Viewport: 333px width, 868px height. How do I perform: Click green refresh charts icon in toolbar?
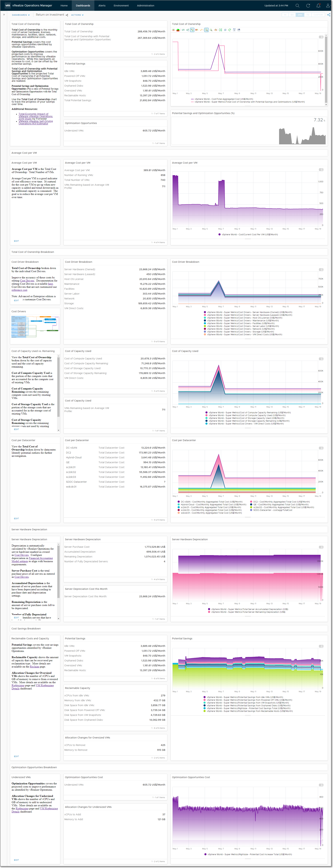[230, 30]
